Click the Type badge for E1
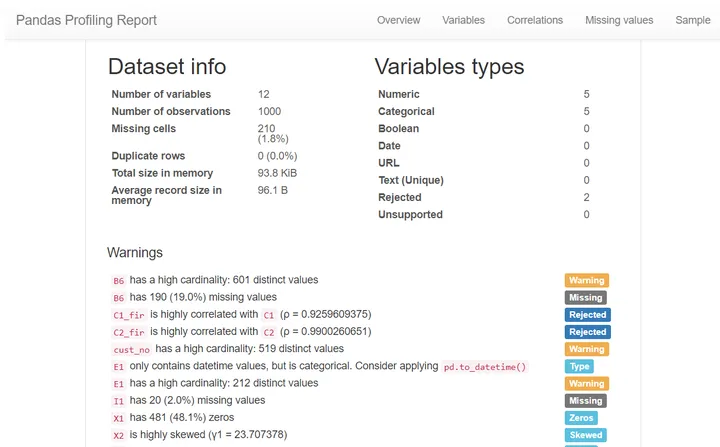The image size is (720, 447). pos(580,367)
